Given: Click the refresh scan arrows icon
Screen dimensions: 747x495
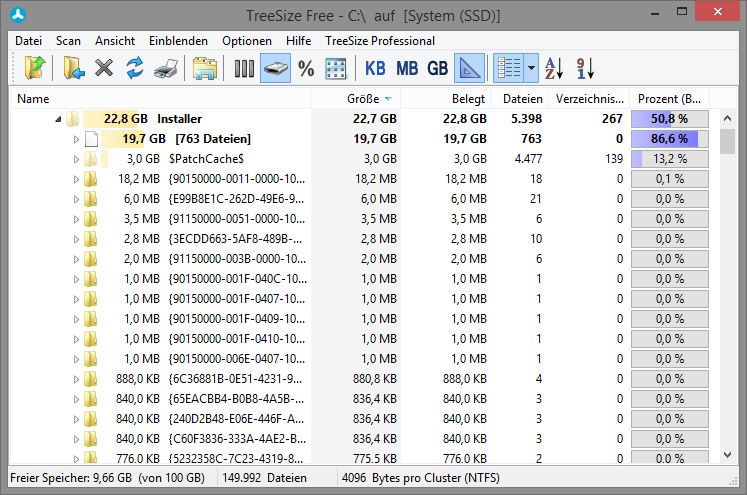Looking at the screenshot, I should point(135,68).
